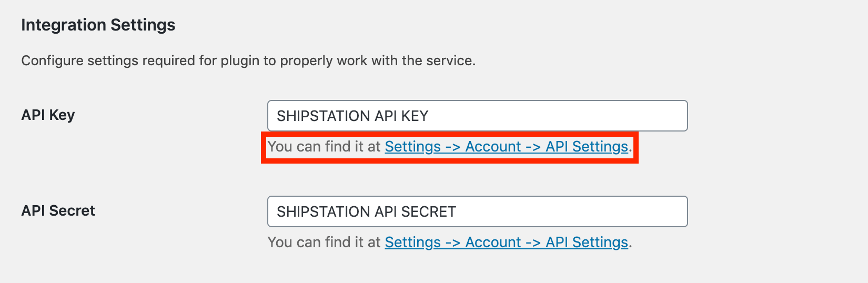Click the 'Integration Settings' heading
868x283 pixels.
point(98,25)
